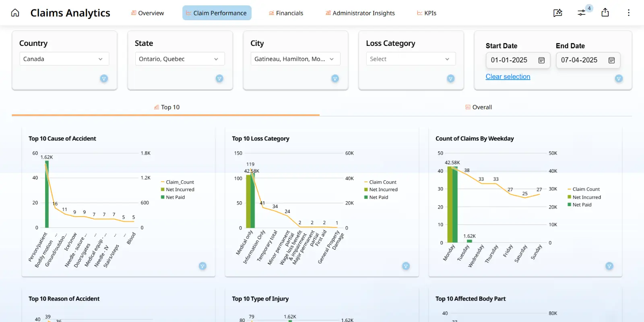Click the home icon beside Claims Analytics
This screenshot has width=644, height=322.
point(15,13)
